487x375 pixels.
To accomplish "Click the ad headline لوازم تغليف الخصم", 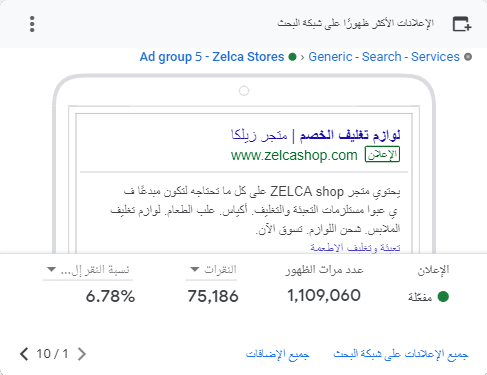I will pos(350,135).
